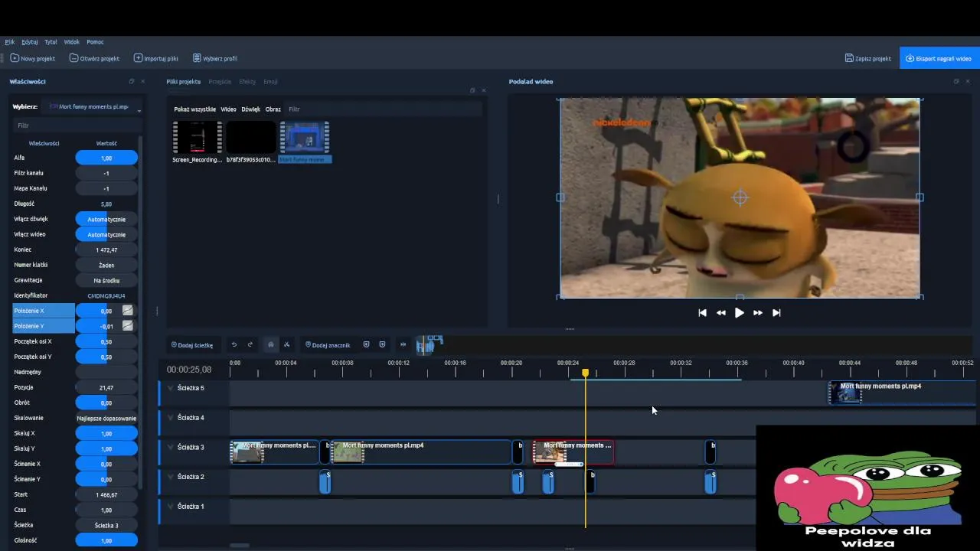The height and width of the screenshot is (551, 980).
Task: Open Grawitacja Na środku option
Action: click(x=106, y=280)
